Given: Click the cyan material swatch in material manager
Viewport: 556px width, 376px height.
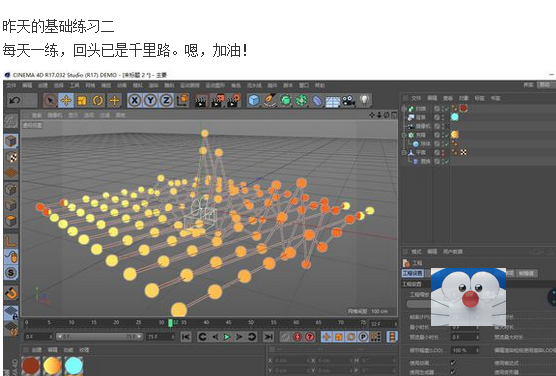Looking at the screenshot, I should (74, 366).
